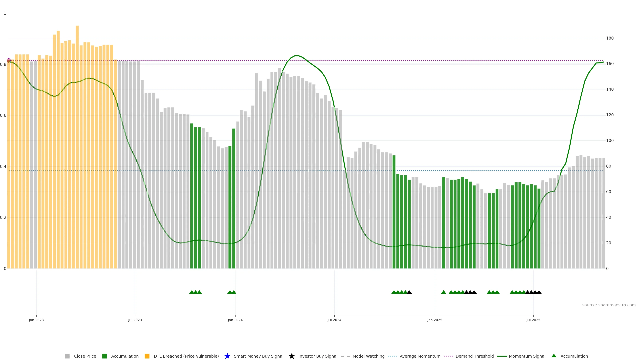Click the Jan 2024 axis label

point(235,320)
